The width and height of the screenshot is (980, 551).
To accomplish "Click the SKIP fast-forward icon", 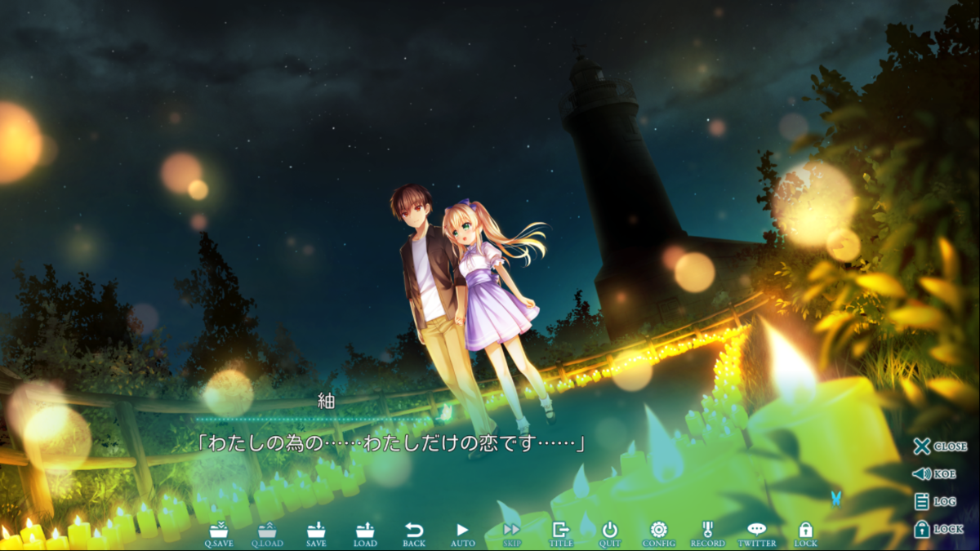I will pyautogui.click(x=512, y=535).
